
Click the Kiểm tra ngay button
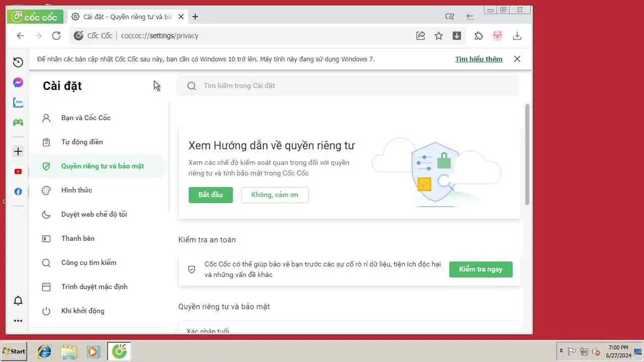point(480,269)
